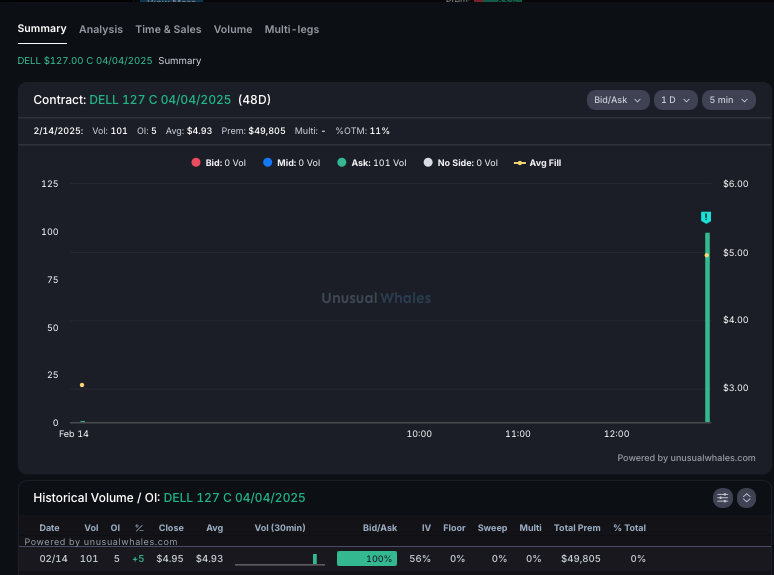Sort table by Sweep column header
Image resolution: width=774 pixels, height=575 pixels.
click(x=492, y=528)
